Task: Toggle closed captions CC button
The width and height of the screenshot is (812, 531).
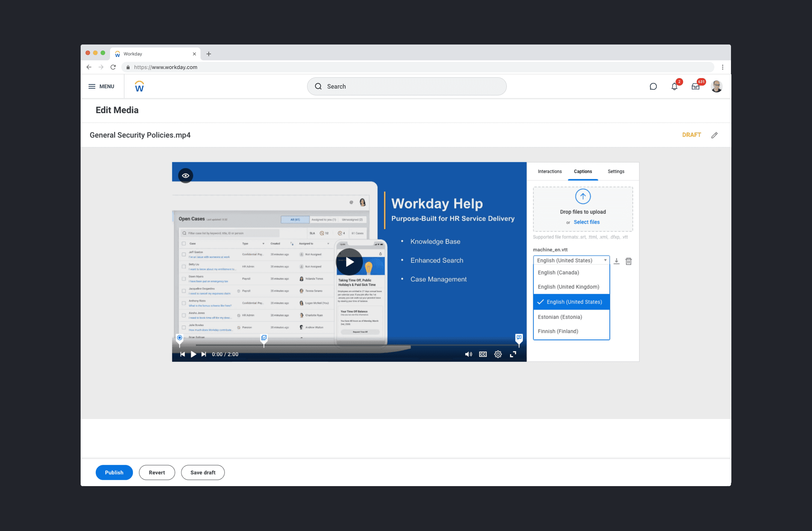Action: click(483, 354)
